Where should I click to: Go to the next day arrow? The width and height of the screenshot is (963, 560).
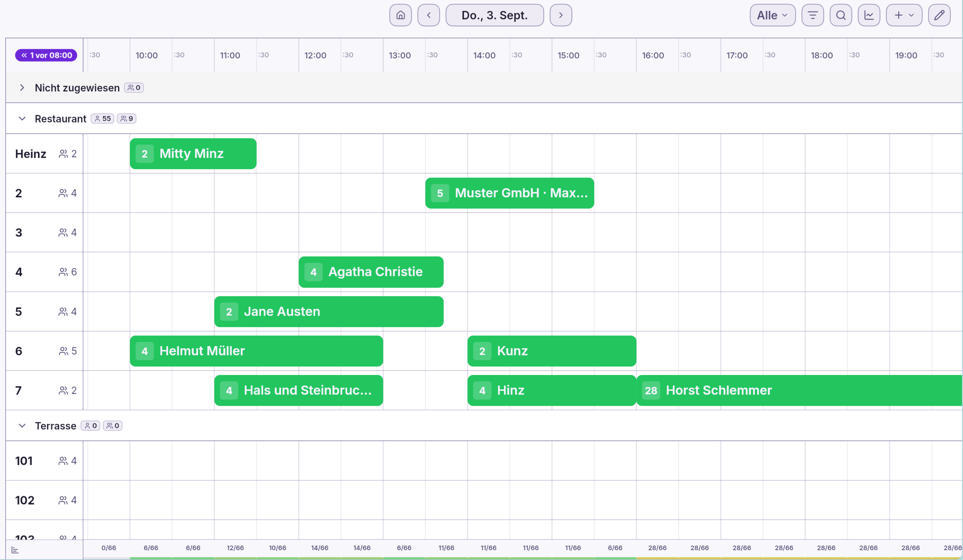(560, 15)
